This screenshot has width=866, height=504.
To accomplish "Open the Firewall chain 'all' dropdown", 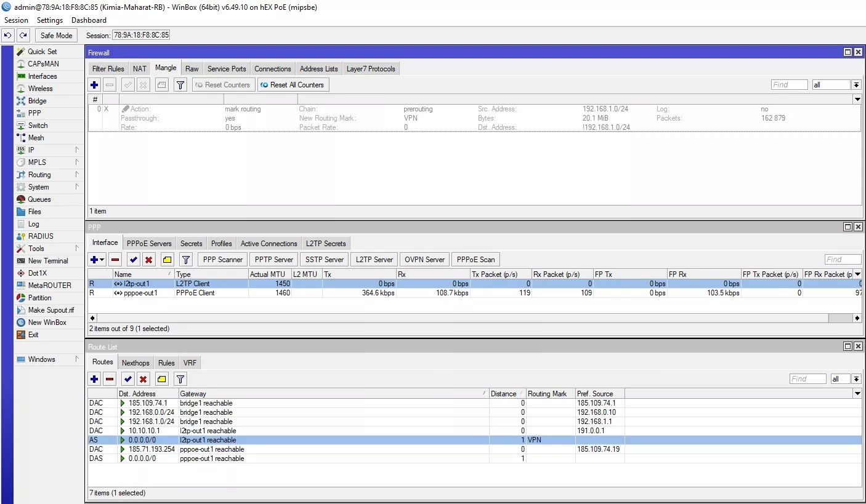I will tap(856, 85).
